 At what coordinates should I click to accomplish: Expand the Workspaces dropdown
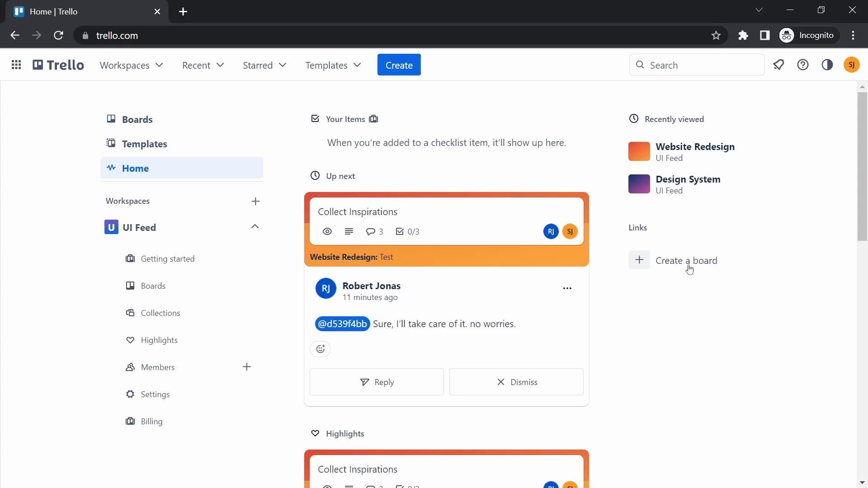pos(131,65)
